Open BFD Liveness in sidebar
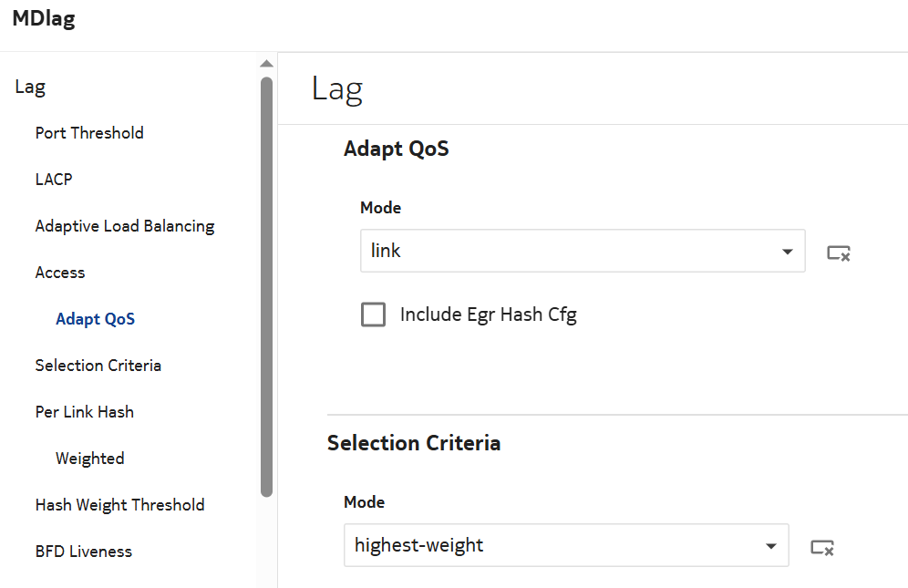This screenshot has height=588, width=908. click(84, 552)
